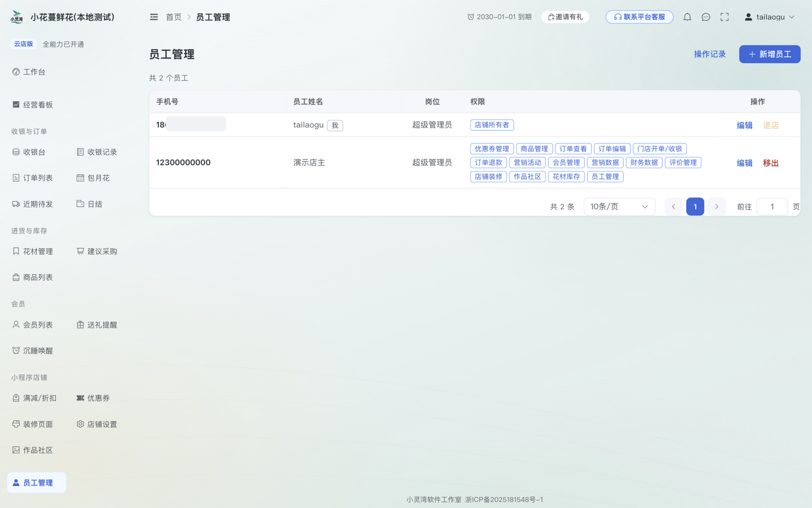Open the 10条/页 page size dropdown

(x=619, y=207)
